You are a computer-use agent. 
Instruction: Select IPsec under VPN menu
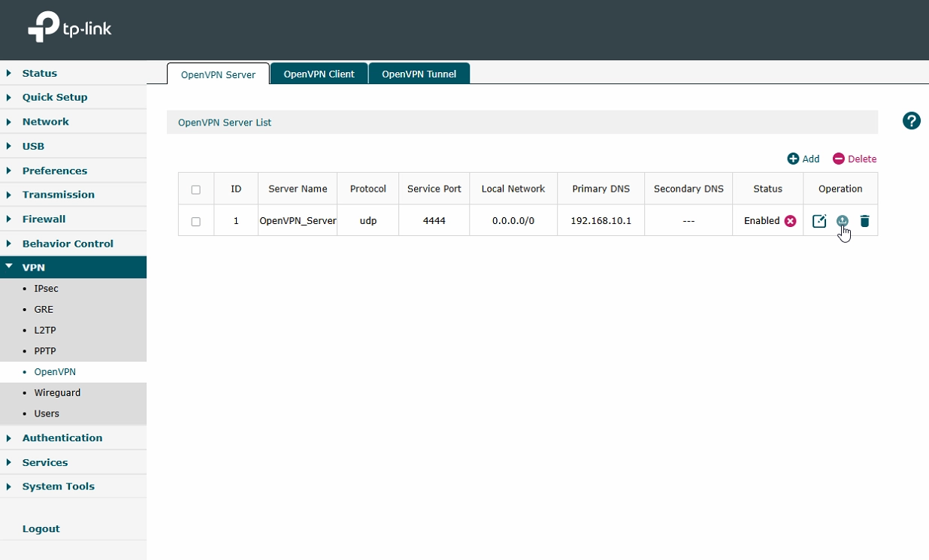point(46,289)
